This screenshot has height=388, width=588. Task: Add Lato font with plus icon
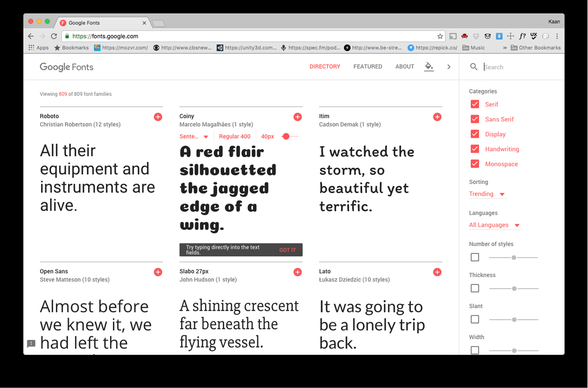click(437, 272)
